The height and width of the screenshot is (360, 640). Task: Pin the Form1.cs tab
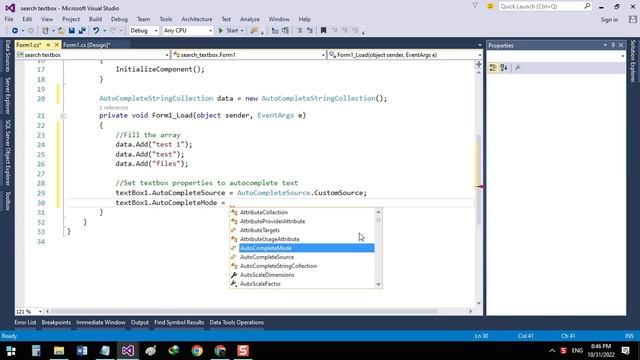(x=48, y=45)
